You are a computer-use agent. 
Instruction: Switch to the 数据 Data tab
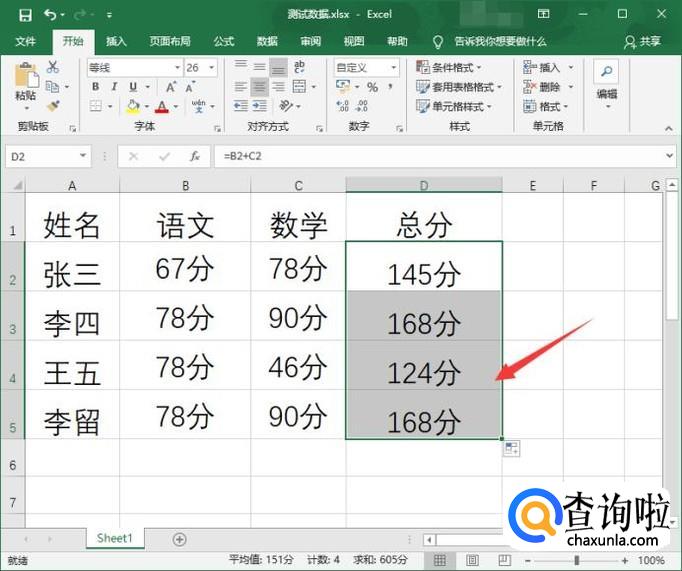267,41
